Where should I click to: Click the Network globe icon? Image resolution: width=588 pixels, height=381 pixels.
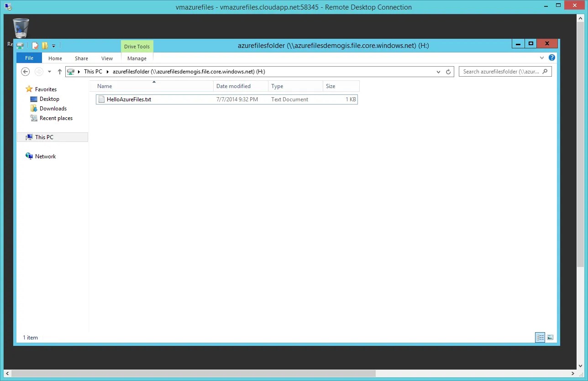29,156
